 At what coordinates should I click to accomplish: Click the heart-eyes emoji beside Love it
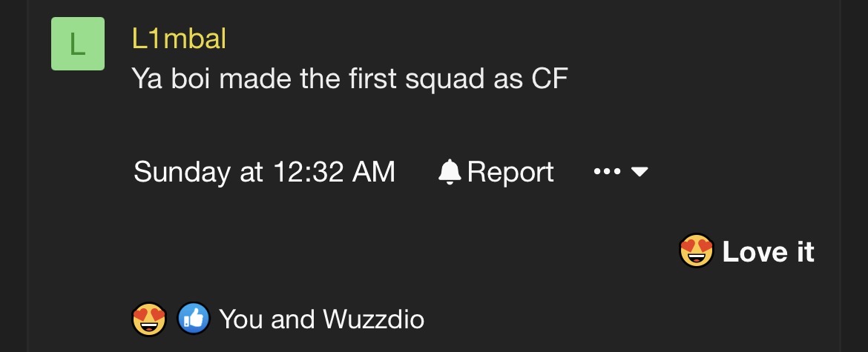(x=696, y=252)
